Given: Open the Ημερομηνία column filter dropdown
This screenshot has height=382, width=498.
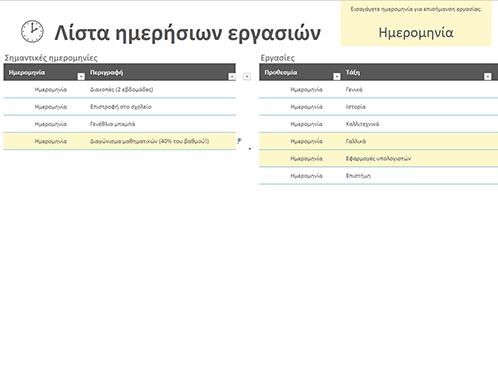Looking at the screenshot, I should click(81, 77).
